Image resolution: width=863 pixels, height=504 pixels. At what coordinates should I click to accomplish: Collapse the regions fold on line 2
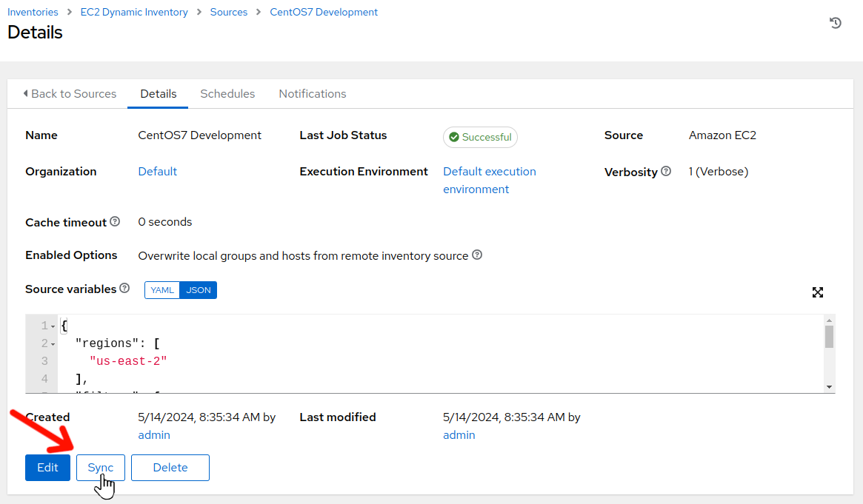[x=53, y=344]
